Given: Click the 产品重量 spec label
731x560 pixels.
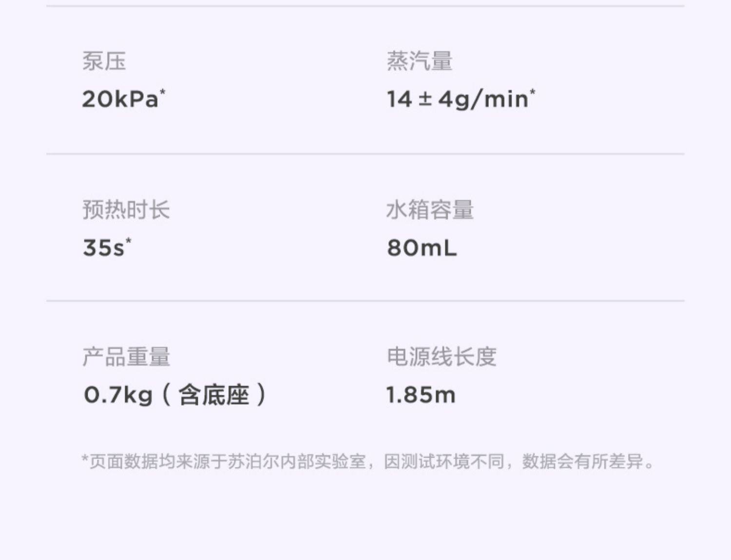Looking at the screenshot, I should click(x=126, y=357).
